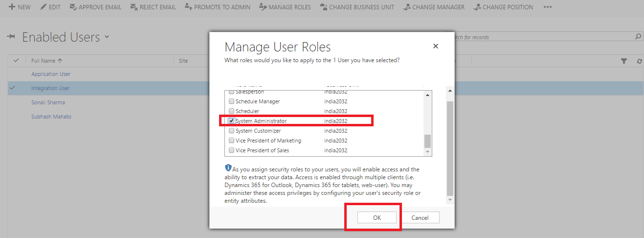Screen dimensions: 644x238
Task: Check the System Customizer role checkbox
Action: (x=231, y=131)
